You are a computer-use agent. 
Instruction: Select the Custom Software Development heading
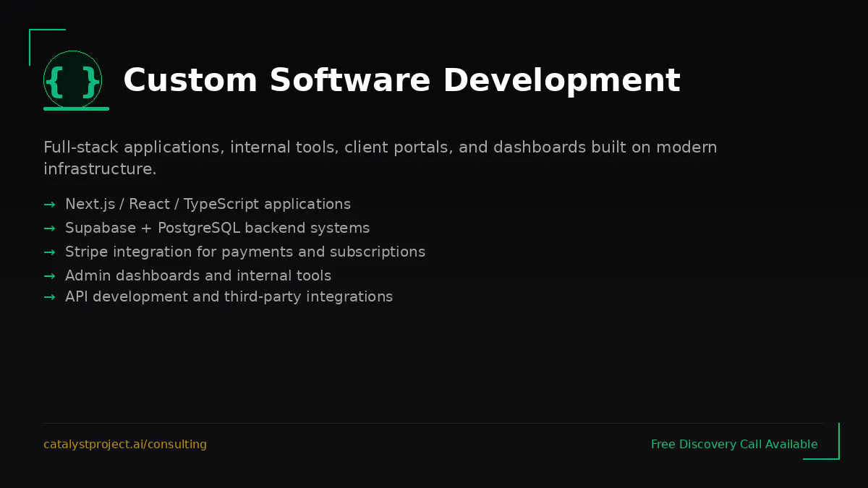[x=401, y=80]
